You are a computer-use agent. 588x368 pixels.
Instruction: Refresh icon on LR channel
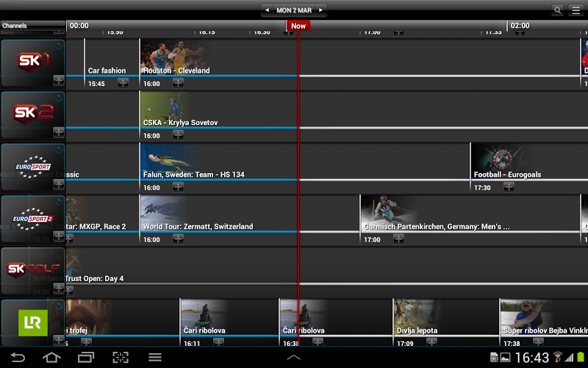pyautogui.click(x=59, y=306)
